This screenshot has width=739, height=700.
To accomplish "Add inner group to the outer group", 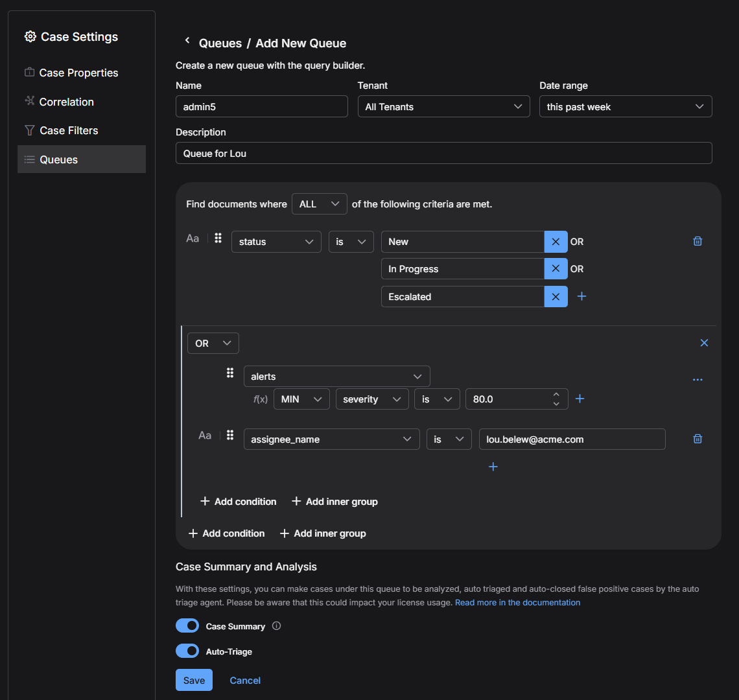I will 323,533.
